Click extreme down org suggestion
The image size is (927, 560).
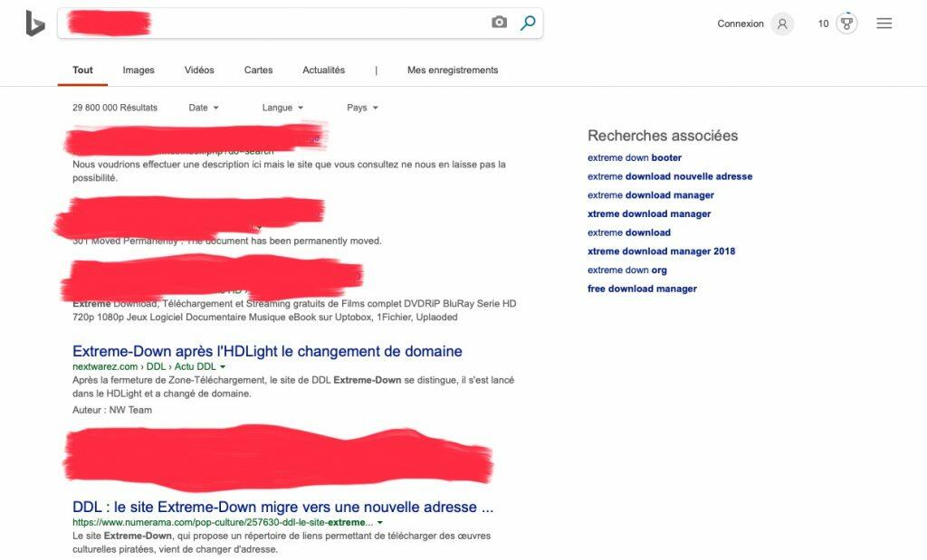coord(626,270)
